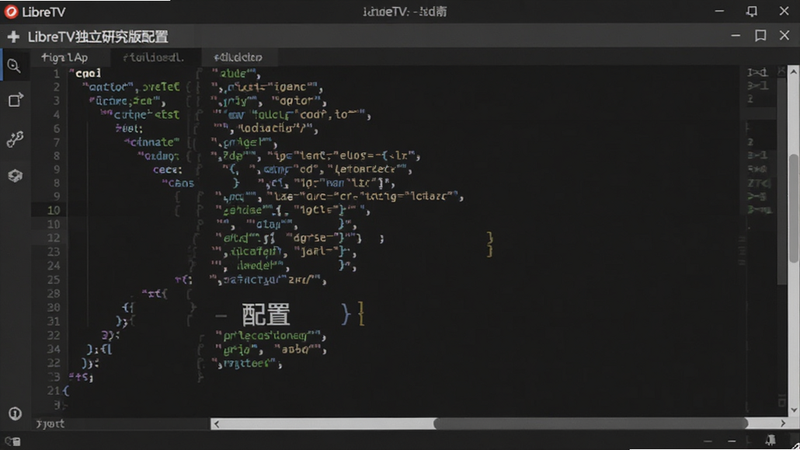Open the tools sidebar icon below export

(15, 139)
